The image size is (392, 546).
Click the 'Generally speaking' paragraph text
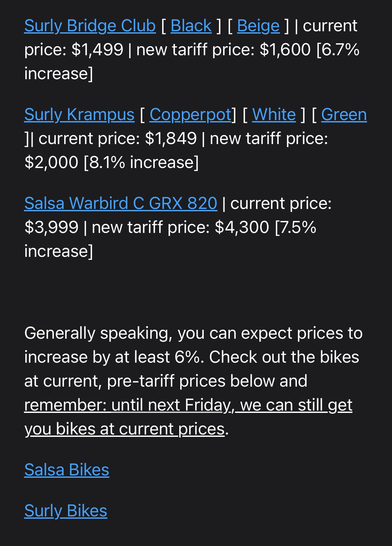click(194, 381)
